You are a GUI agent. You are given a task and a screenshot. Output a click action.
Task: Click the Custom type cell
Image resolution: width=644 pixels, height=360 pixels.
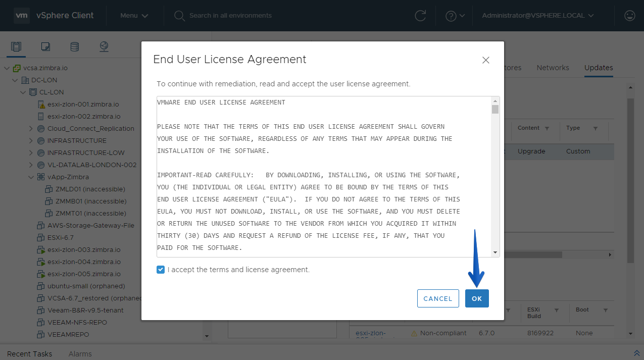pos(578,151)
